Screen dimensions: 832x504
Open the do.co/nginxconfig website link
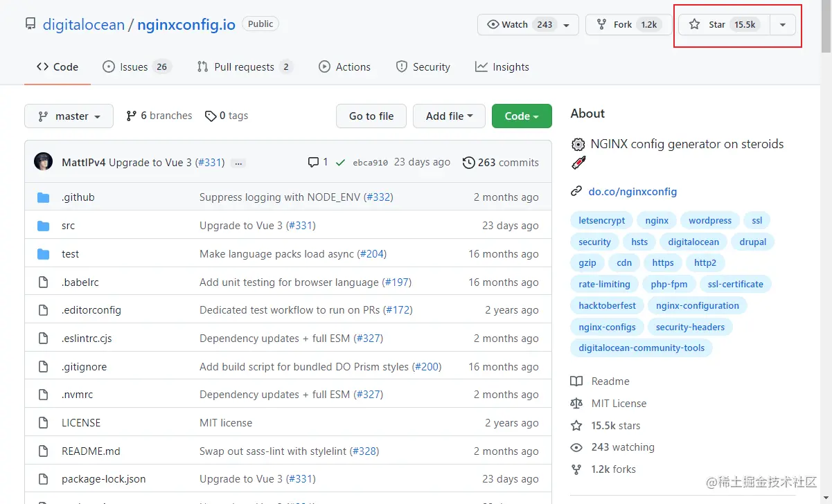pyautogui.click(x=632, y=192)
